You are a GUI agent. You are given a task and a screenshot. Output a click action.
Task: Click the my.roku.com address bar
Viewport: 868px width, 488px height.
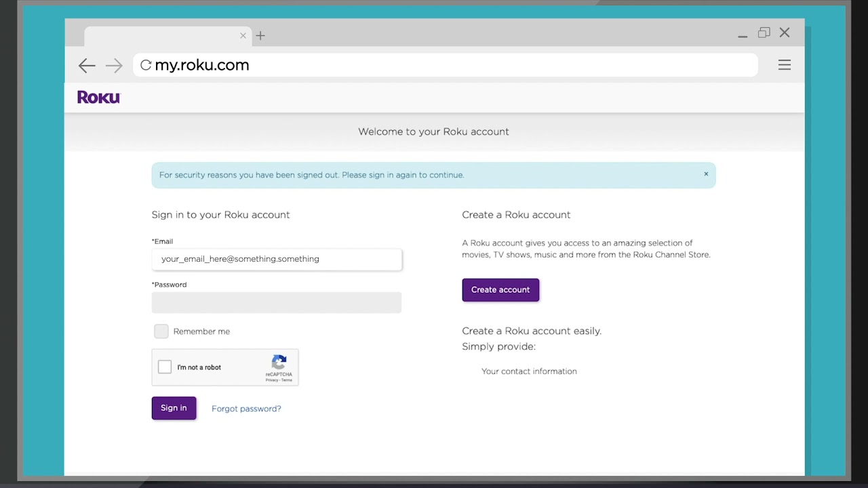click(446, 65)
